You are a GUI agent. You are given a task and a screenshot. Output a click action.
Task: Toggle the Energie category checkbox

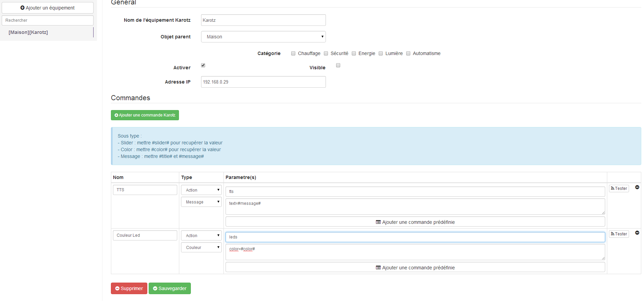[x=354, y=53]
